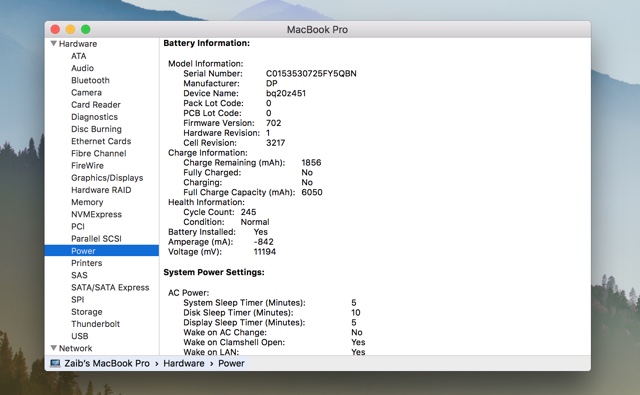This screenshot has width=640, height=395.
Task: Click the Cycle Count value 245
Action: click(248, 212)
